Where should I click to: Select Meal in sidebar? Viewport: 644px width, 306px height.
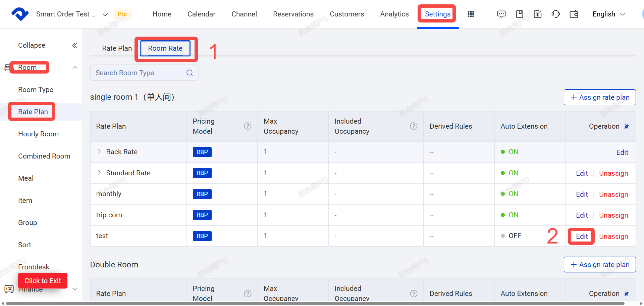tap(26, 178)
